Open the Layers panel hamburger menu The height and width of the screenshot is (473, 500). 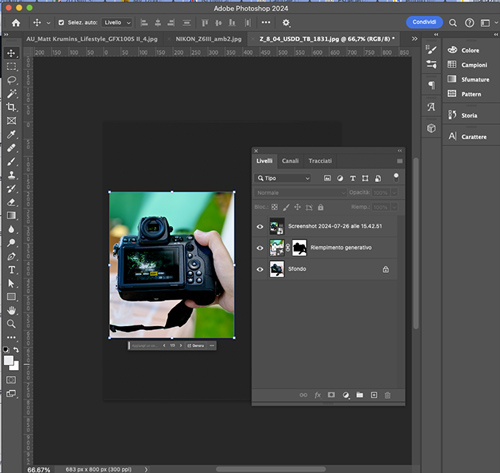(x=400, y=161)
